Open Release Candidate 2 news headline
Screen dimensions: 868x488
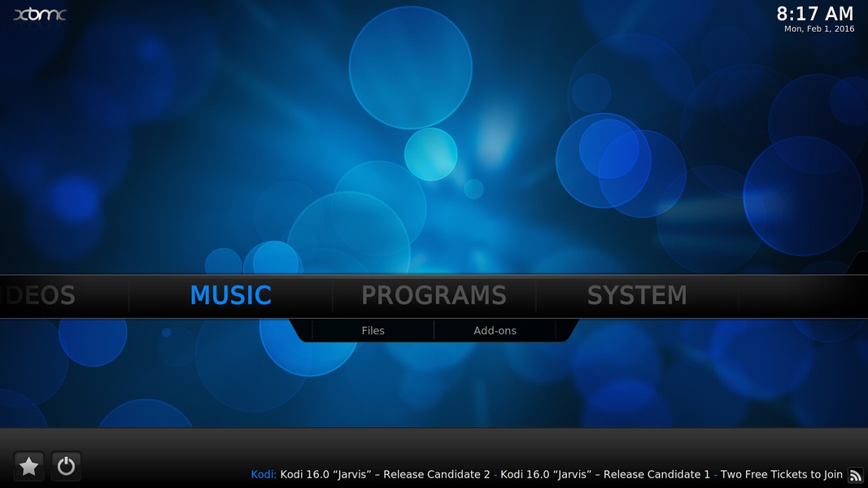click(385, 474)
